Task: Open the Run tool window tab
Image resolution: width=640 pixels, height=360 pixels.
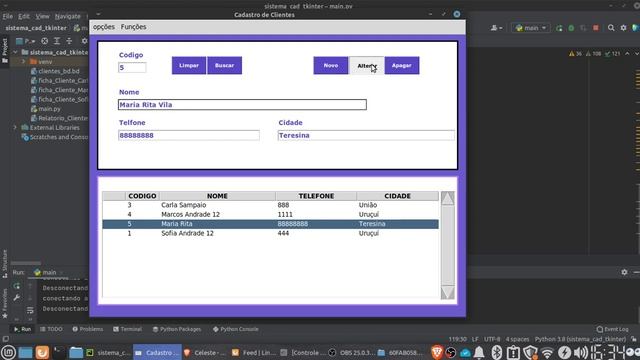Action: pyautogui.click(x=22, y=329)
